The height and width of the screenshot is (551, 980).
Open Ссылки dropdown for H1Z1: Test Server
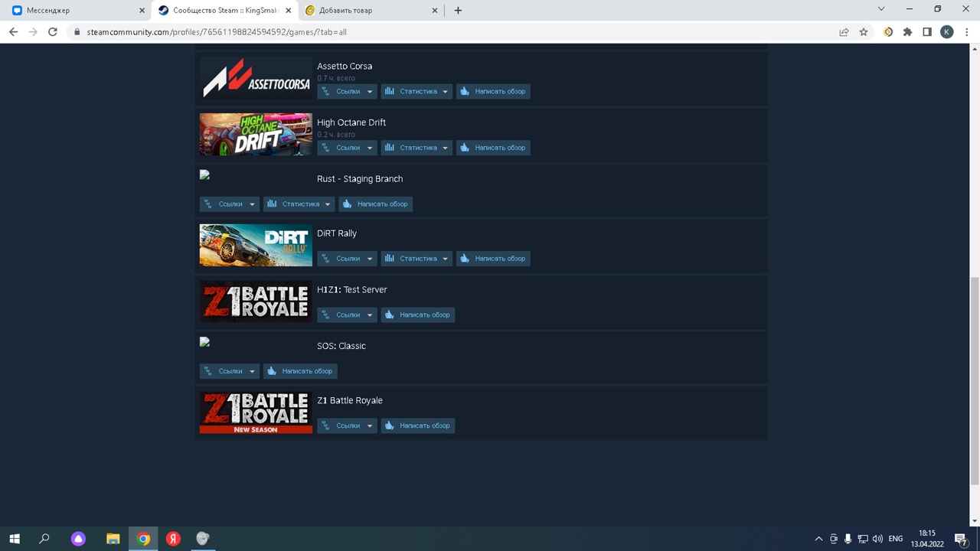tap(347, 315)
